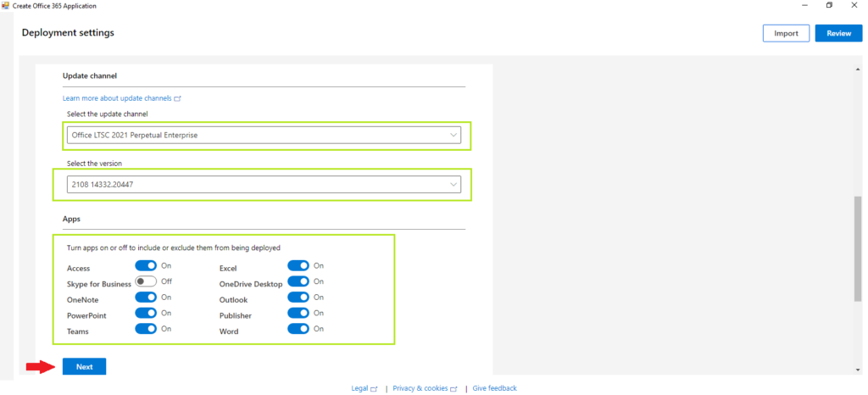The width and height of the screenshot is (868, 395).
Task: Minimize the Create Office 365 Application window
Action: click(804, 6)
